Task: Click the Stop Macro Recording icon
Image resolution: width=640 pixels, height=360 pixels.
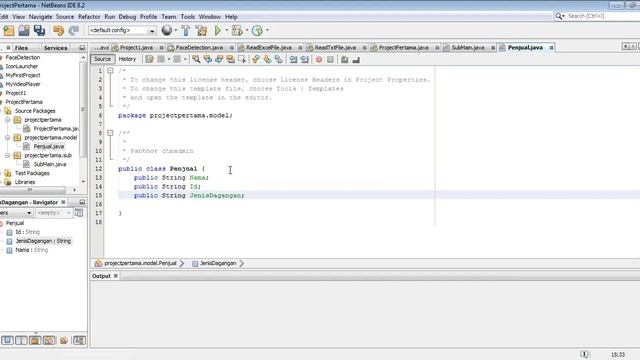Action: click(330, 60)
